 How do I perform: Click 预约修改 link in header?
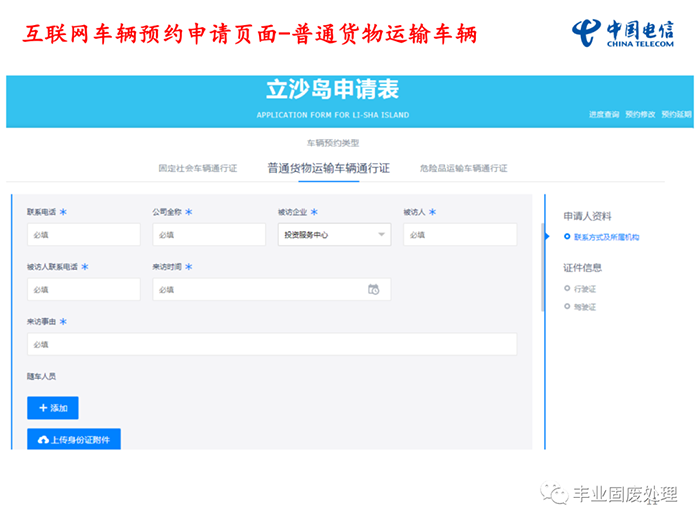pos(640,115)
